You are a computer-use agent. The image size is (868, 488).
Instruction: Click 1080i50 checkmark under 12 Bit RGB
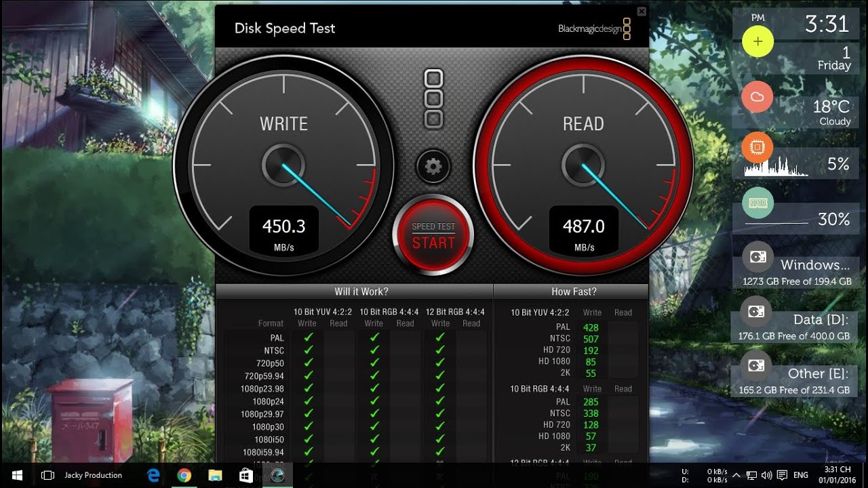tap(440, 439)
